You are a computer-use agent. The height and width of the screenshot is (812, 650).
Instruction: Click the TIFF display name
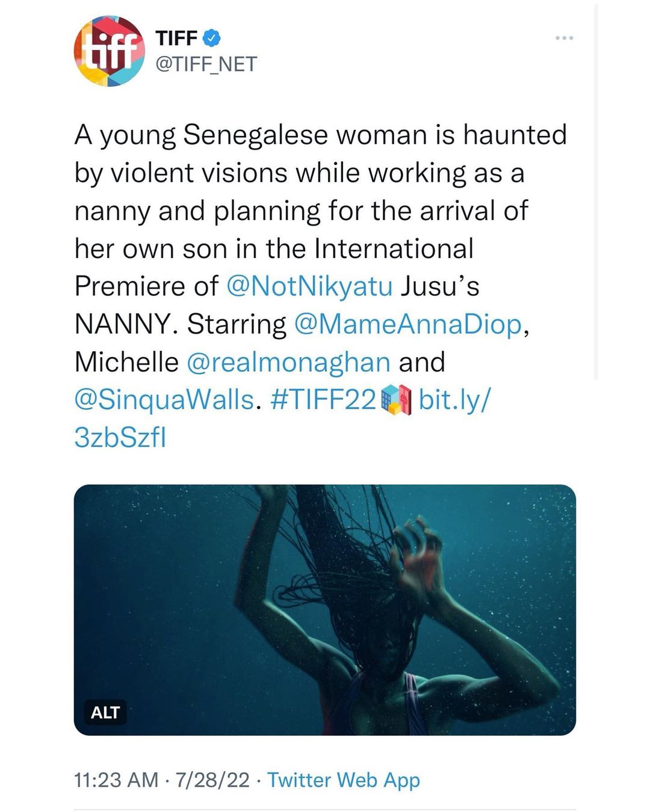point(176,38)
